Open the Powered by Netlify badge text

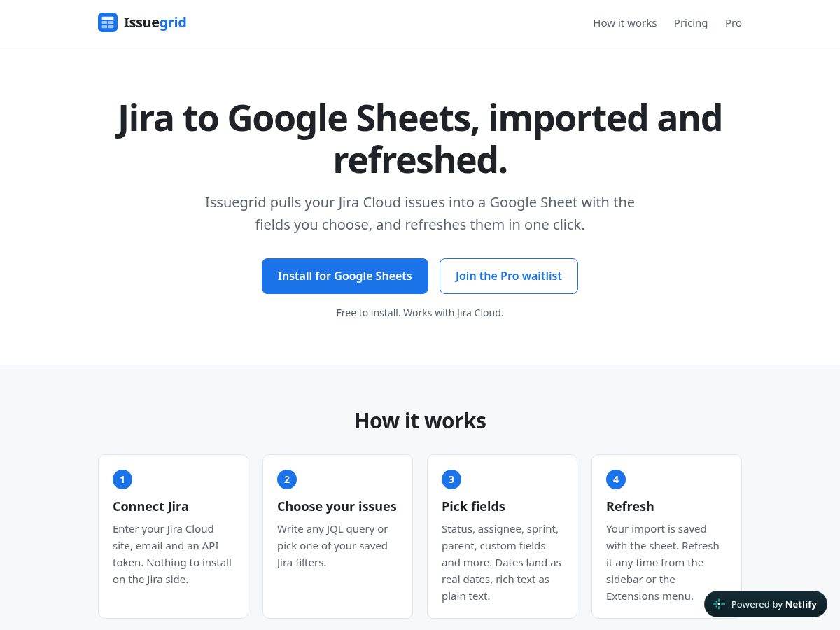point(773,604)
